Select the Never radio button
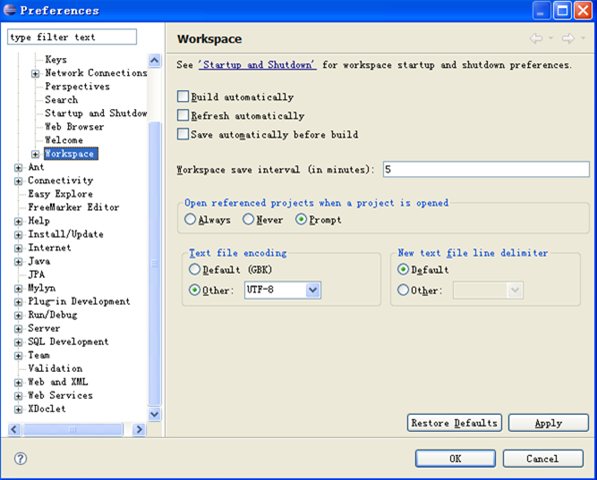The width and height of the screenshot is (597, 480). click(248, 219)
